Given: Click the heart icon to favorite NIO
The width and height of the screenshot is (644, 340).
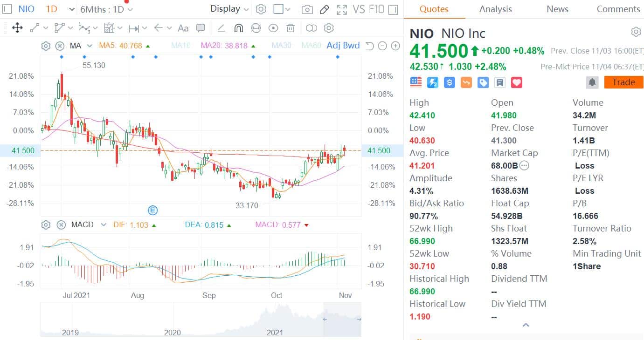Looking at the screenshot, I should point(516,82).
